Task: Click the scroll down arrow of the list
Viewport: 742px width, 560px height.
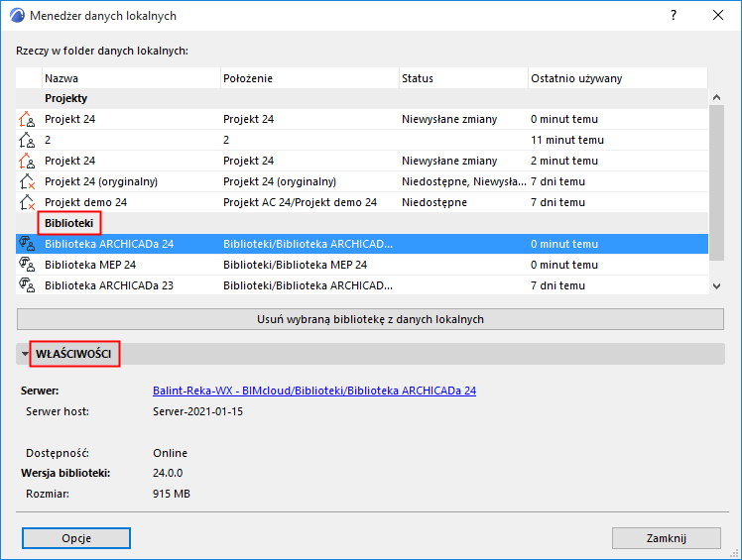Action: tap(717, 286)
